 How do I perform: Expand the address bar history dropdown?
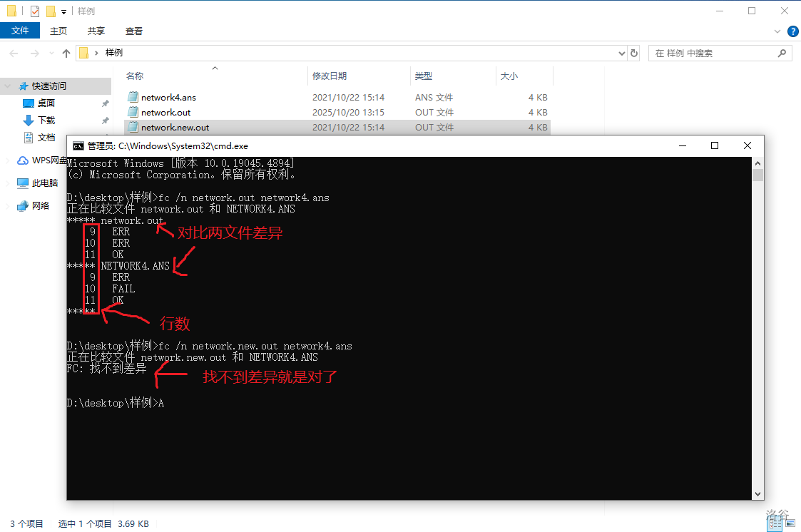[x=621, y=53]
